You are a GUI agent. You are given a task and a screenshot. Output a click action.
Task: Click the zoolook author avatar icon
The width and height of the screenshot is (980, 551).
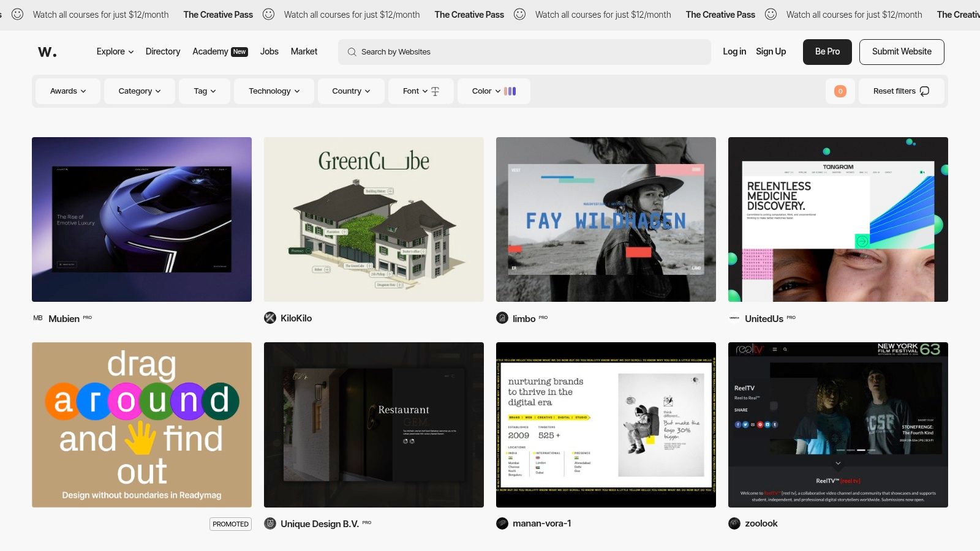[734, 523]
